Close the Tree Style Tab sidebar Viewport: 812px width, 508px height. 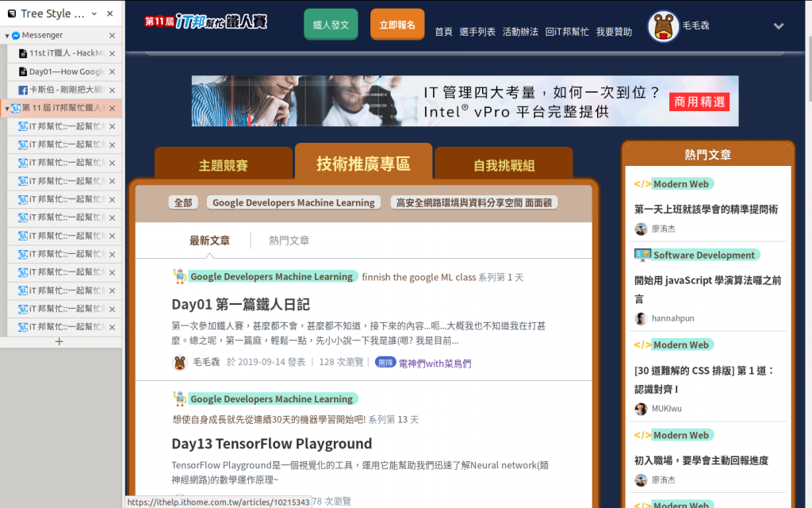[109, 13]
